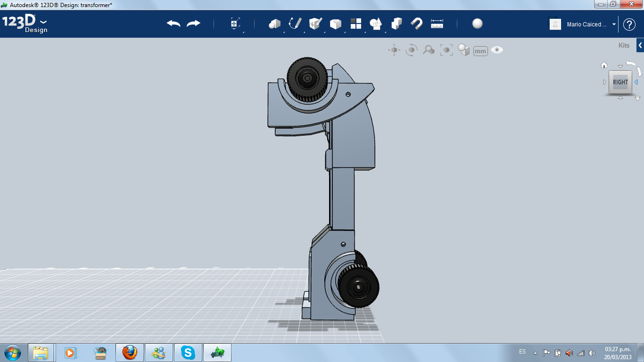
Task: Launch Firefox from the taskbar
Action: point(129,353)
